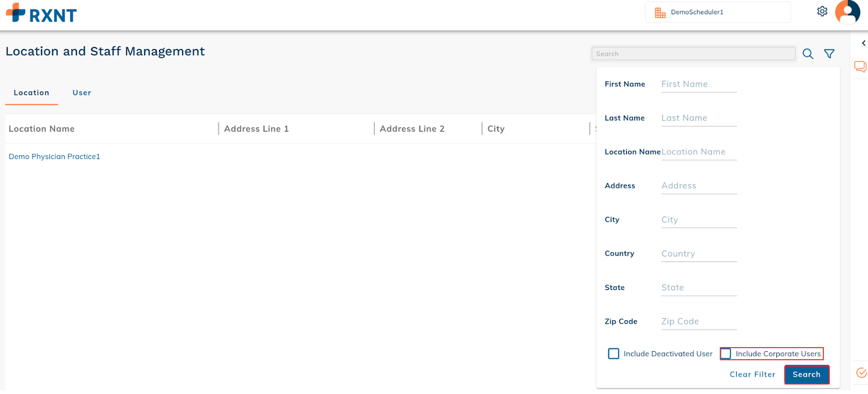The height and width of the screenshot is (394, 868).
Task: Click the Clear Filter link
Action: click(x=752, y=374)
